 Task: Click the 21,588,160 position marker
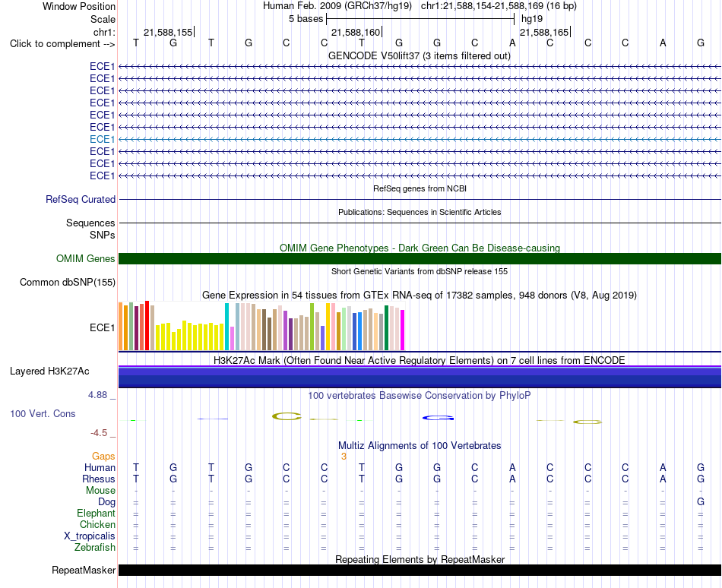pyautogui.click(x=356, y=32)
